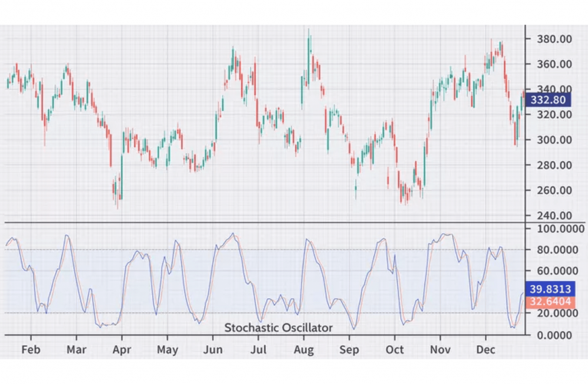Click the Aug label on time axis
Viewport: 588px width, 384px height.
tap(304, 349)
